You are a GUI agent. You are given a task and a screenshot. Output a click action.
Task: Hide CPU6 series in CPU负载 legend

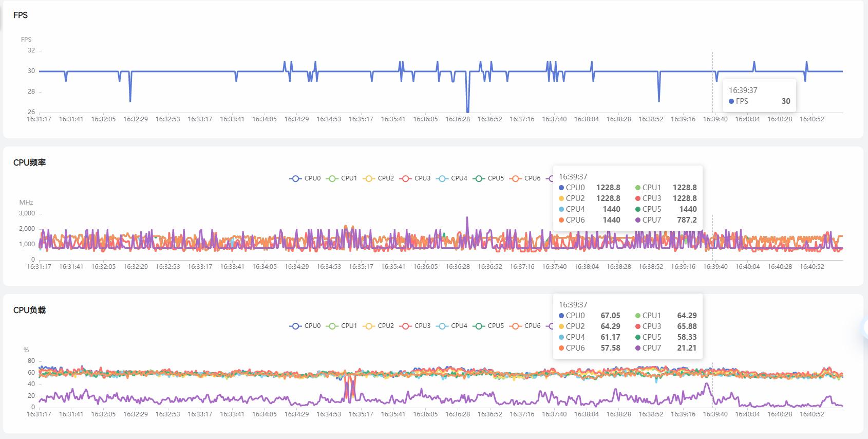pos(525,326)
